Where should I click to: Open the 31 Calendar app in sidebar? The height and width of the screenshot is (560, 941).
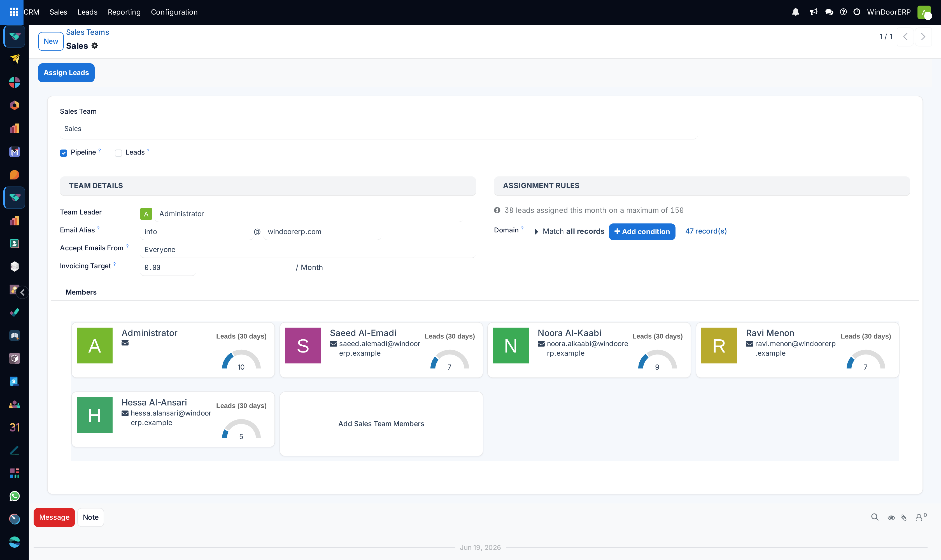pyautogui.click(x=14, y=427)
